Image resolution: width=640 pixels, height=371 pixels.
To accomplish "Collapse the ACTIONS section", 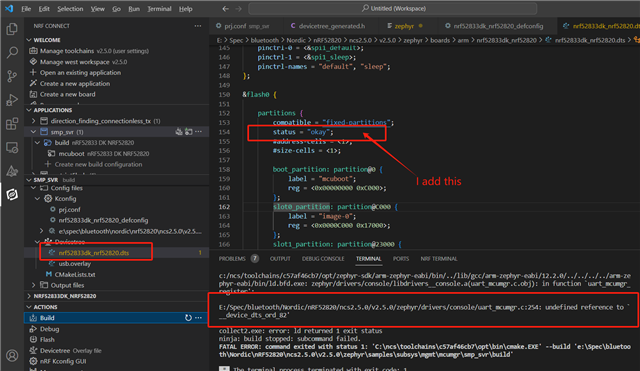I will tap(29, 307).
